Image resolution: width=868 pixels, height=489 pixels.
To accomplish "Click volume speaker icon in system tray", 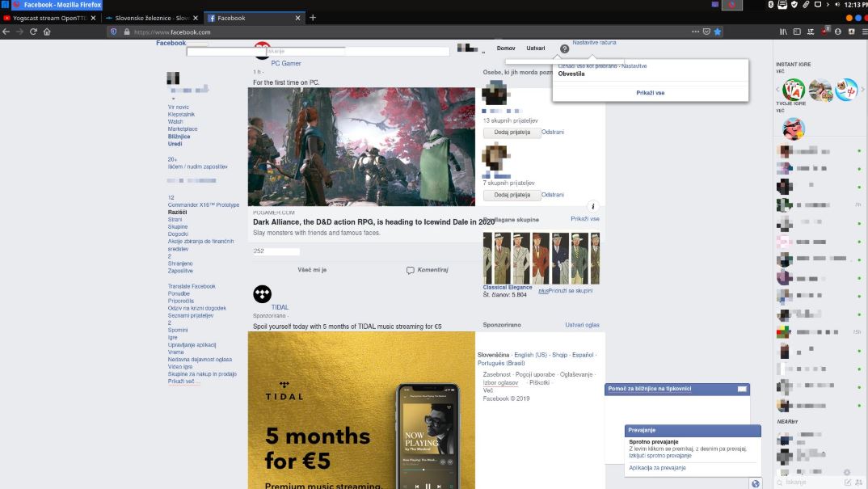I will point(837,4).
